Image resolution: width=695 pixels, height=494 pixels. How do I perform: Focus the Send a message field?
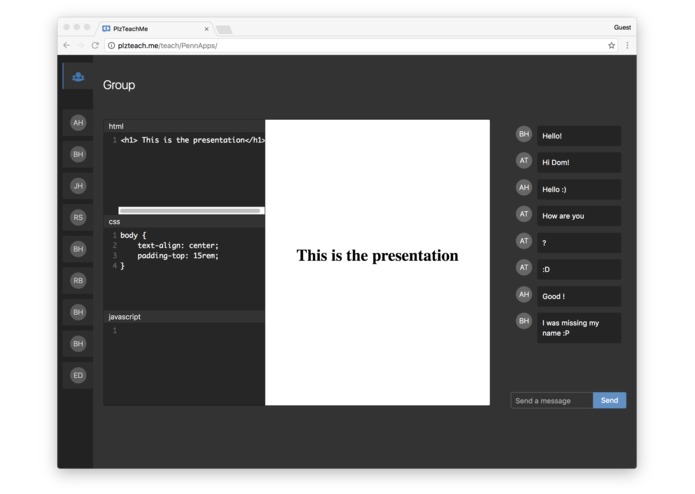(x=552, y=401)
